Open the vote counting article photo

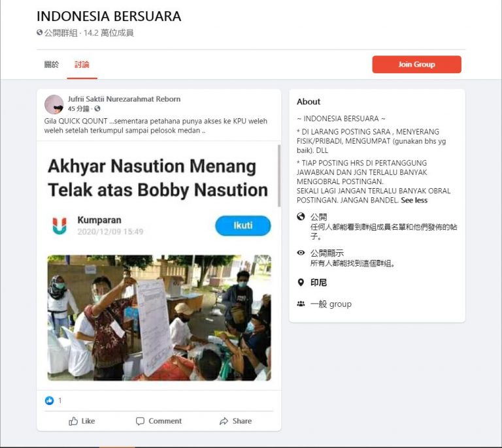pyautogui.click(x=159, y=317)
